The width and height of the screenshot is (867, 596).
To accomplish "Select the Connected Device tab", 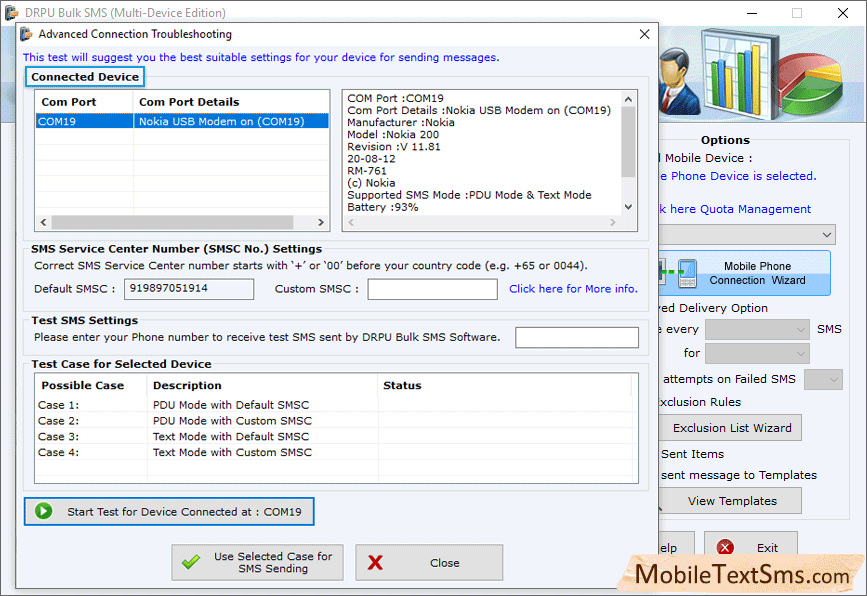I will 85,77.
